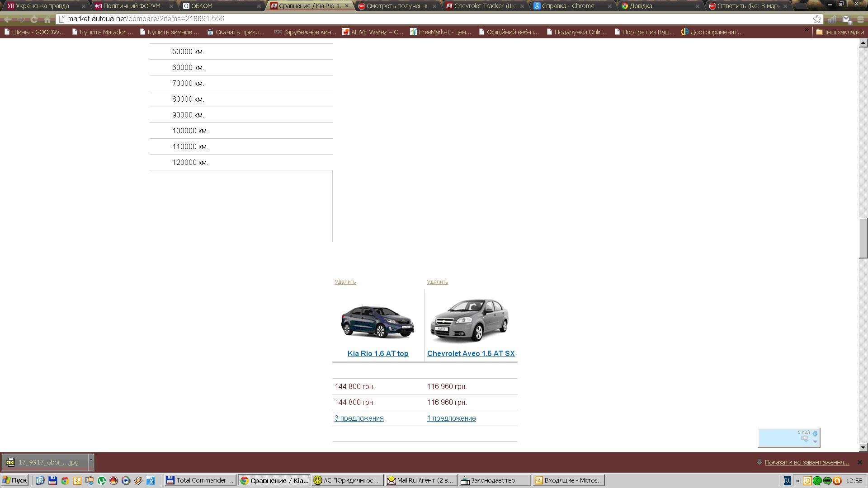868x488 pixels.
Task: Launch Winamp from quick launch bar
Action: click(x=138, y=480)
